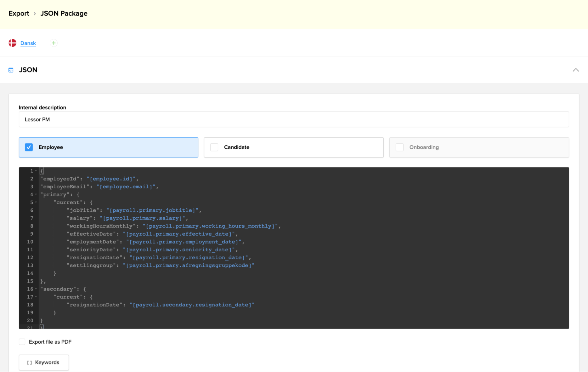
Task: Collapse the JSON section with chevron
Action: [576, 70]
